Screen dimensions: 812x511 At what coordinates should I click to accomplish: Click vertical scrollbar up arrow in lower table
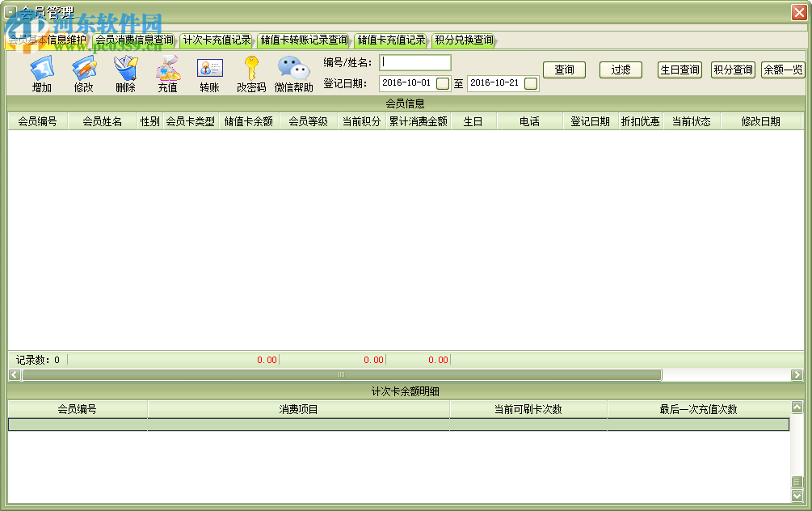(797, 408)
